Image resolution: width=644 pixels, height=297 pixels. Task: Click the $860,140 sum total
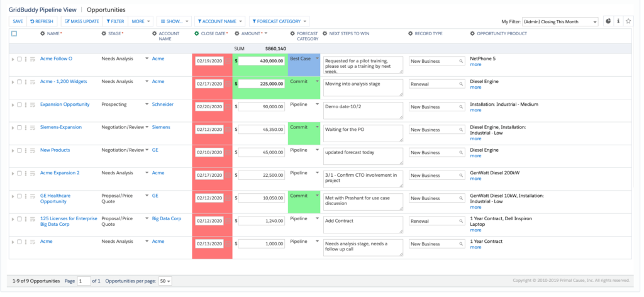pyautogui.click(x=275, y=48)
